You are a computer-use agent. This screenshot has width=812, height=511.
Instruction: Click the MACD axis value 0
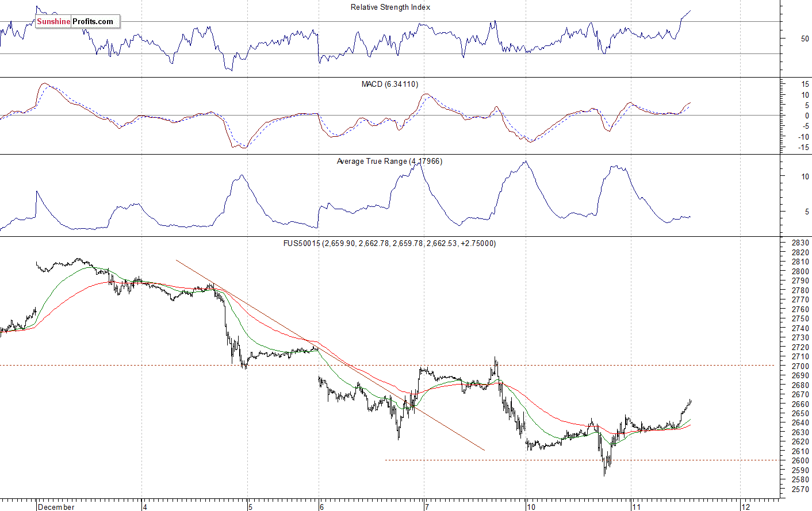coord(807,116)
